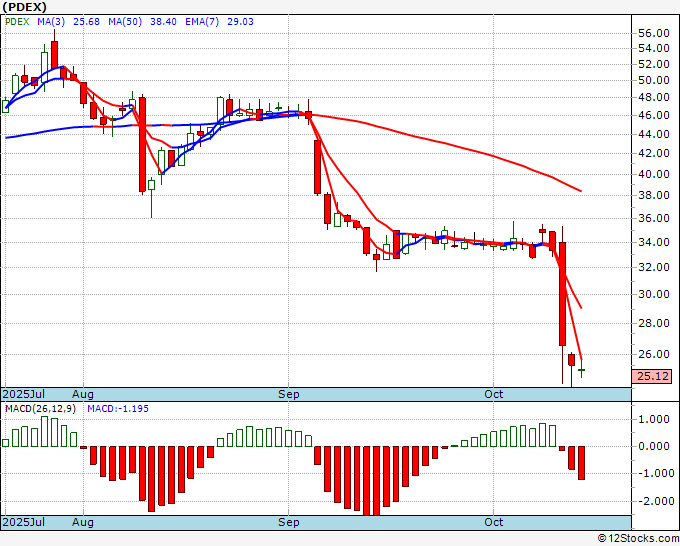
Task: Click the final small green candlestick near 25
Action: [582, 369]
